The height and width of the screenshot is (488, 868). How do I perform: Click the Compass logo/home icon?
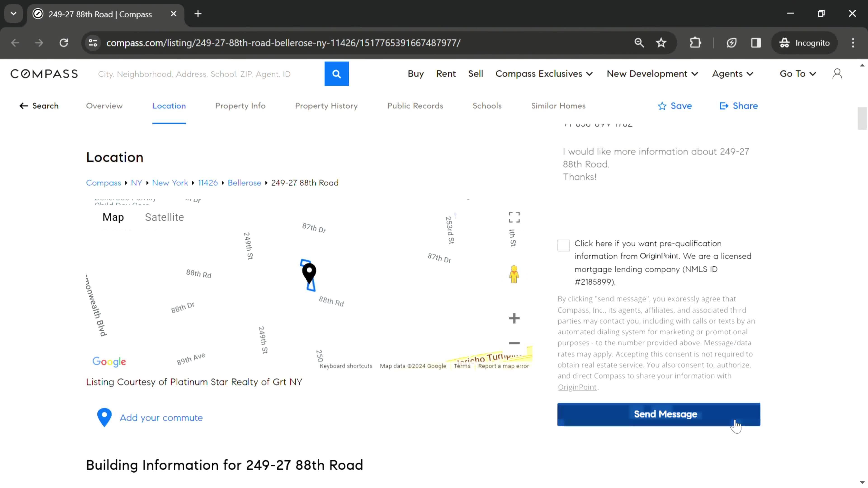(44, 73)
